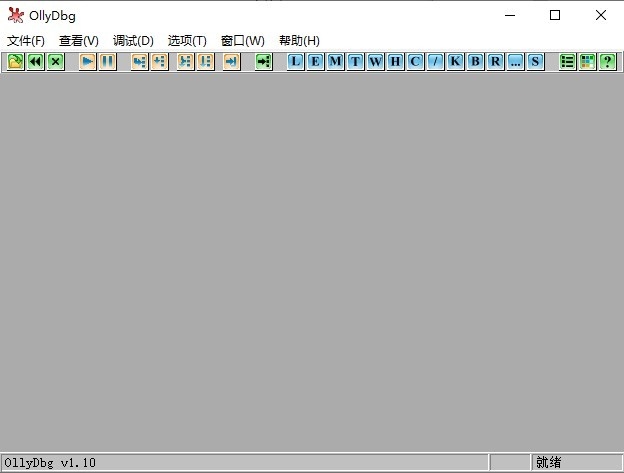
Task: Open the 文件(F) menu
Action: (x=26, y=41)
